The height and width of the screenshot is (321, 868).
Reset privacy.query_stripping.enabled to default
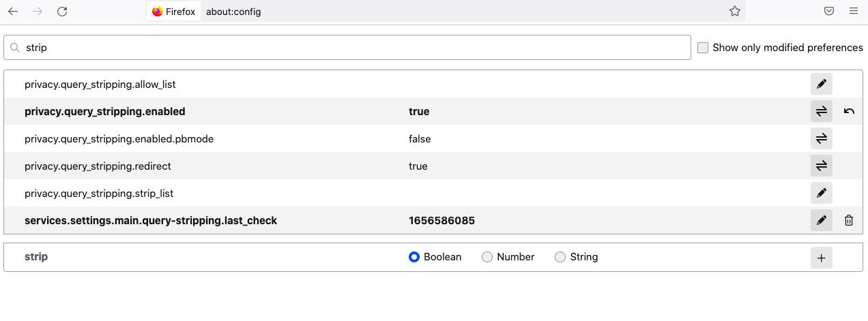(x=849, y=111)
